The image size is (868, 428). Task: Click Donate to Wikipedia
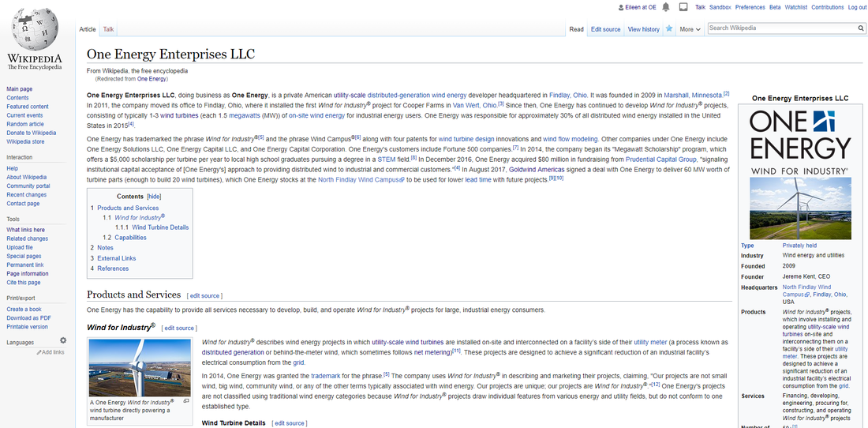tap(31, 133)
